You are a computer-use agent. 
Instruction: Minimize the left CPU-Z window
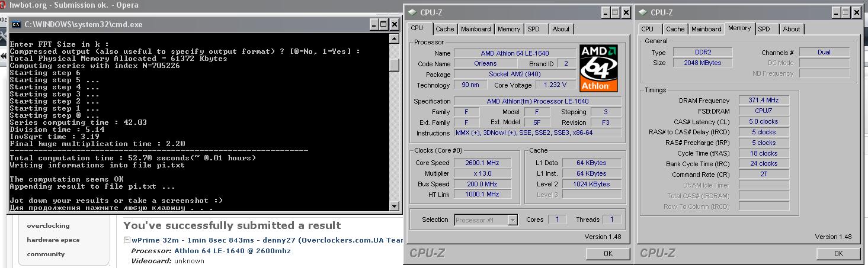[605, 12]
